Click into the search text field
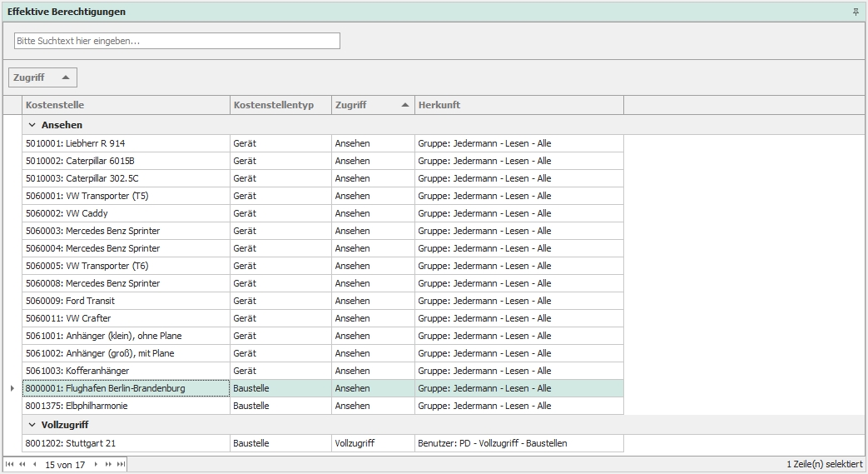This screenshot has height=474, width=868. [x=176, y=41]
